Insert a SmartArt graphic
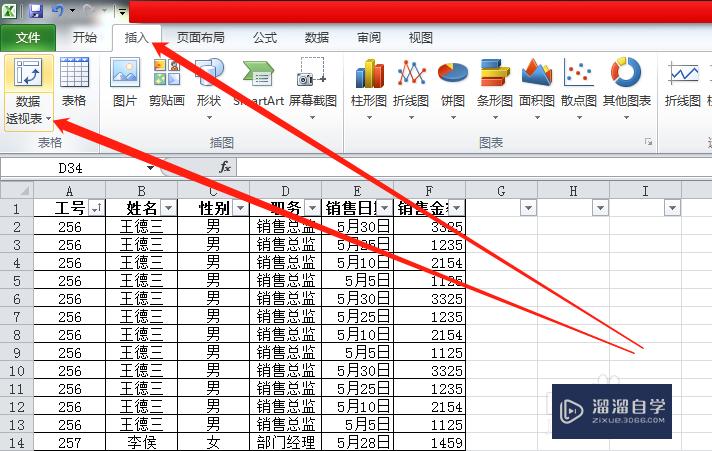The image size is (712, 451). 258,82
